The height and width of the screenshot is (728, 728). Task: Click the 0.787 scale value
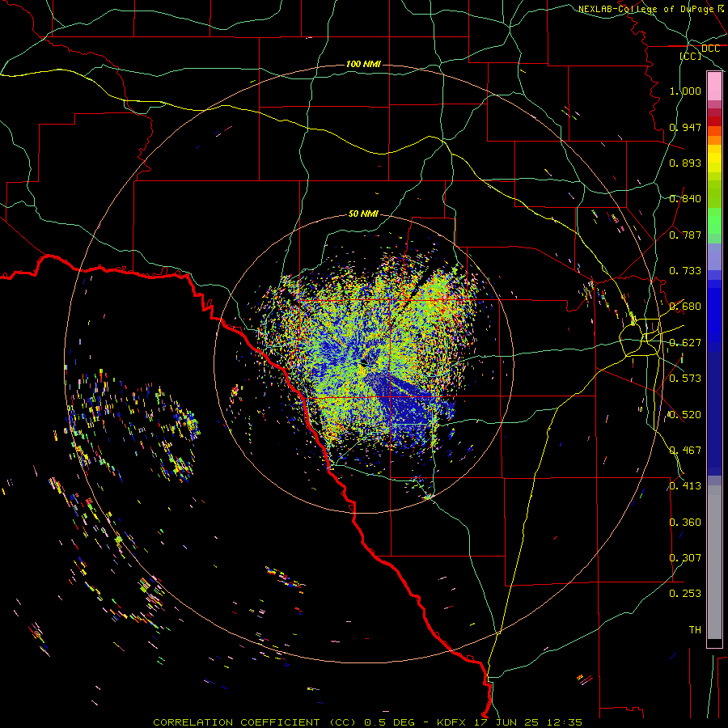click(685, 235)
